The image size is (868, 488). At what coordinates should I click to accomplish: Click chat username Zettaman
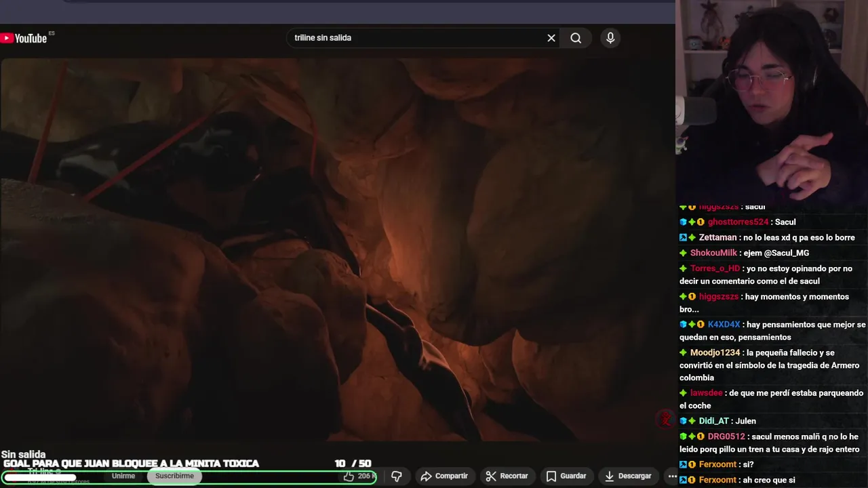coord(717,237)
